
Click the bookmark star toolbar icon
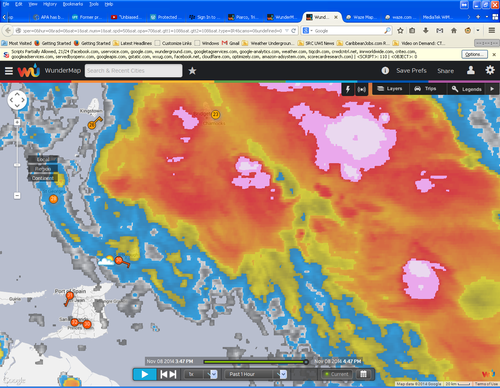400,31
